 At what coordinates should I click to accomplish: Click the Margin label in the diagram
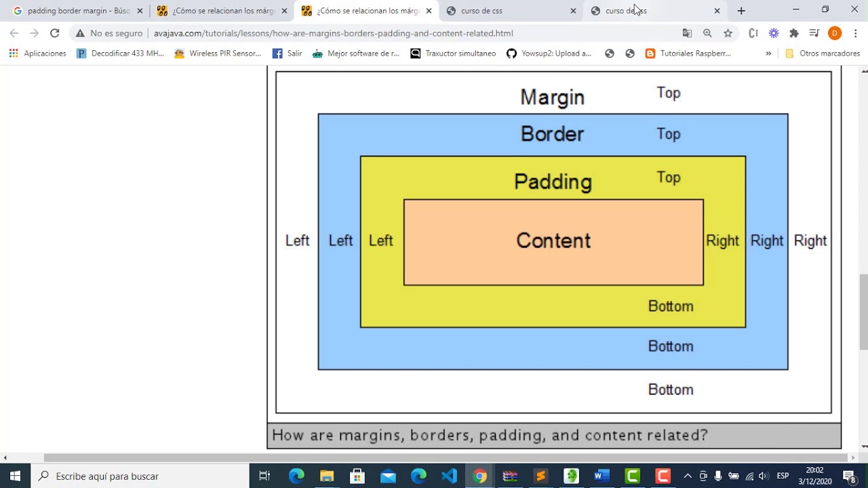point(552,97)
